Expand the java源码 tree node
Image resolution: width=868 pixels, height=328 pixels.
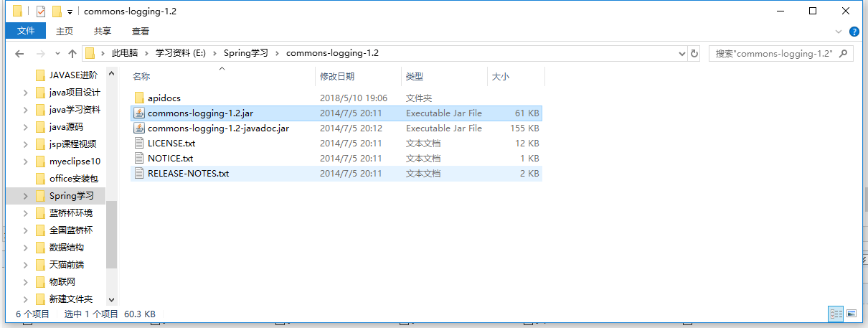(26, 127)
